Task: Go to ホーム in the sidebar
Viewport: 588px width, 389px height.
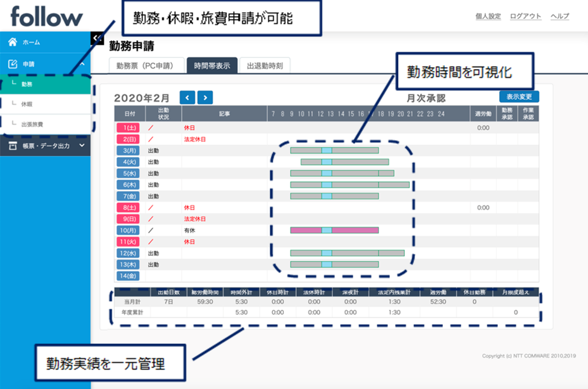Action: point(46,43)
